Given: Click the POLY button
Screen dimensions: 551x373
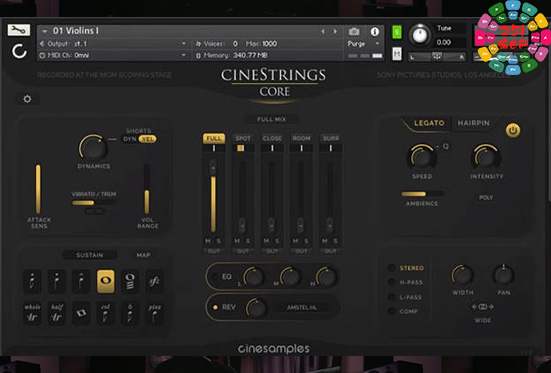Looking at the screenshot, I should [x=486, y=198].
